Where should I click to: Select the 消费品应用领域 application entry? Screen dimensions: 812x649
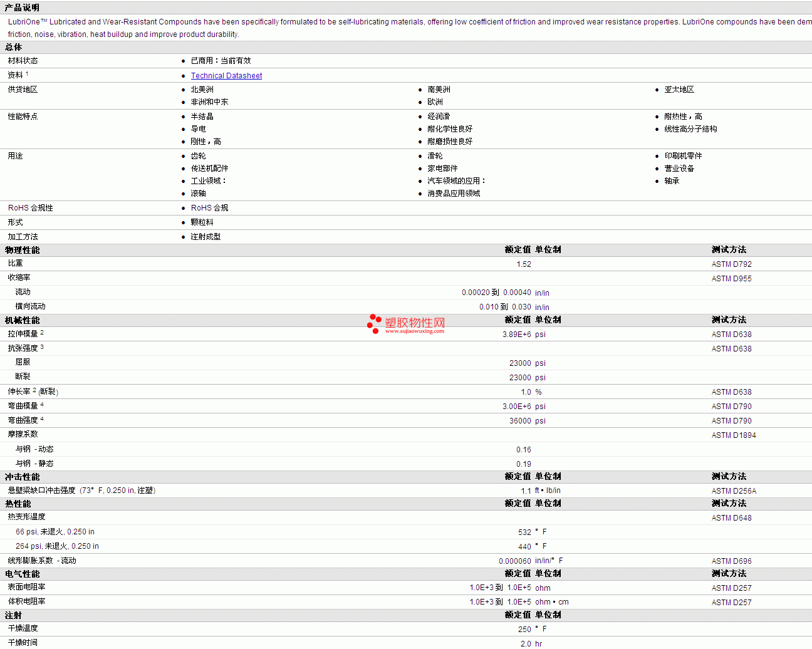(x=454, y=194)
